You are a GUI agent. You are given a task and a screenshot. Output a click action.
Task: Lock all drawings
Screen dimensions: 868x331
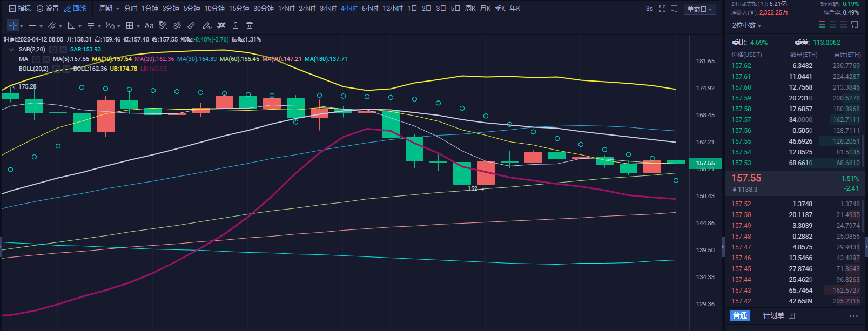pyautogui.click(x=235, y=25)
